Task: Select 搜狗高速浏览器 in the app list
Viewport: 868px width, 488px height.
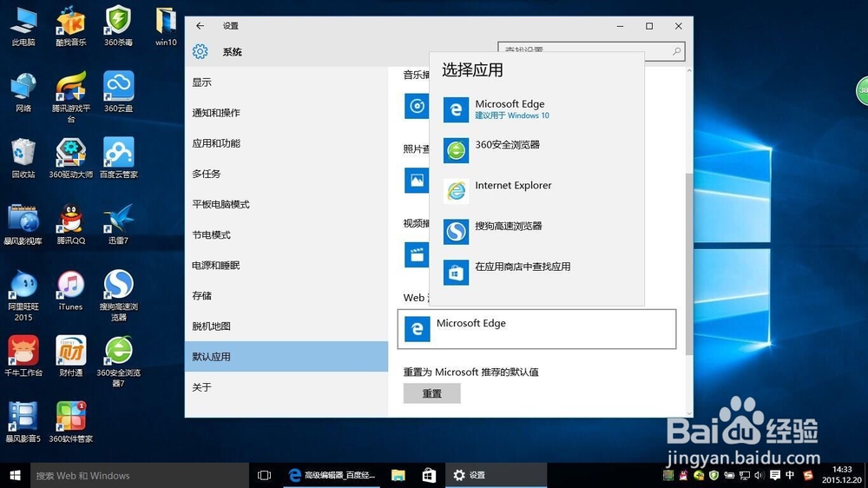Action: pyautogui.click(x=536, y=232)
